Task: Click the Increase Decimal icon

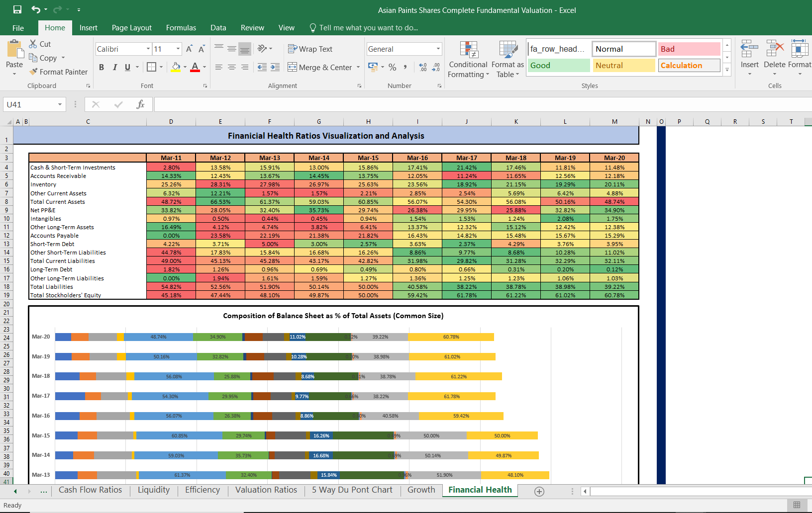Action: click(x=423, y=67)
